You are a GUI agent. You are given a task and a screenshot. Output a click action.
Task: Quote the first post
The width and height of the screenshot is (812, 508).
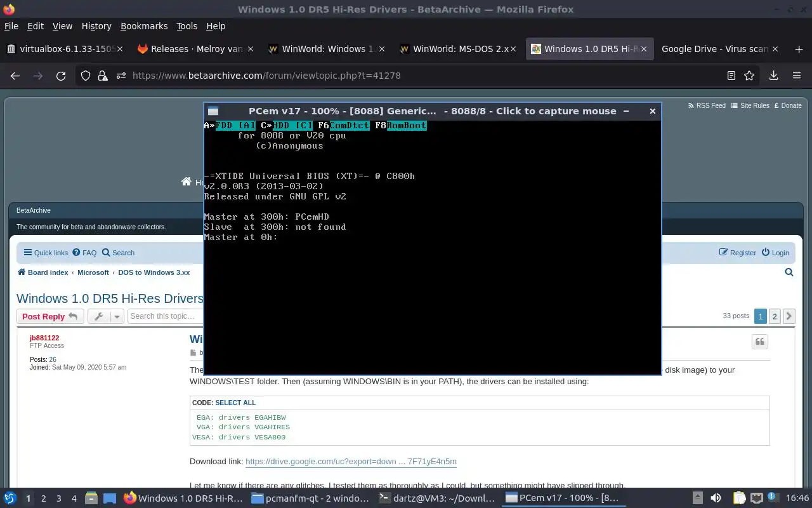[x=760, y=342]
